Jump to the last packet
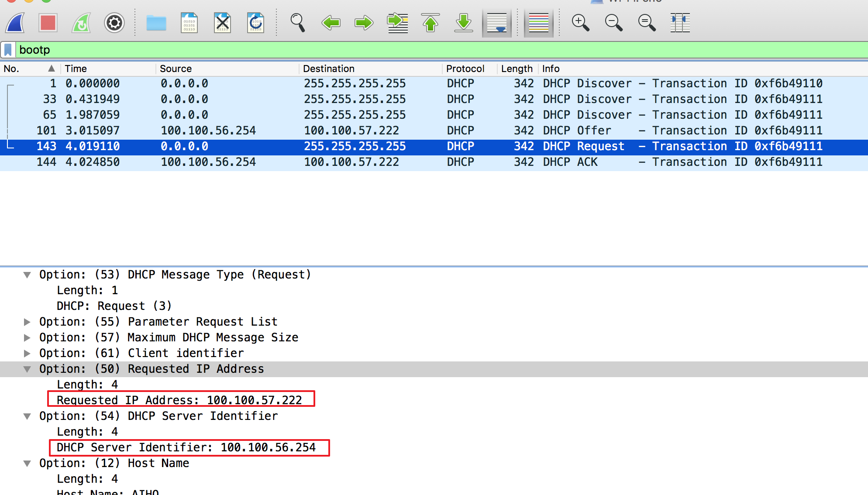The height and width of the screenshot is (495, 868). [463, 23]
